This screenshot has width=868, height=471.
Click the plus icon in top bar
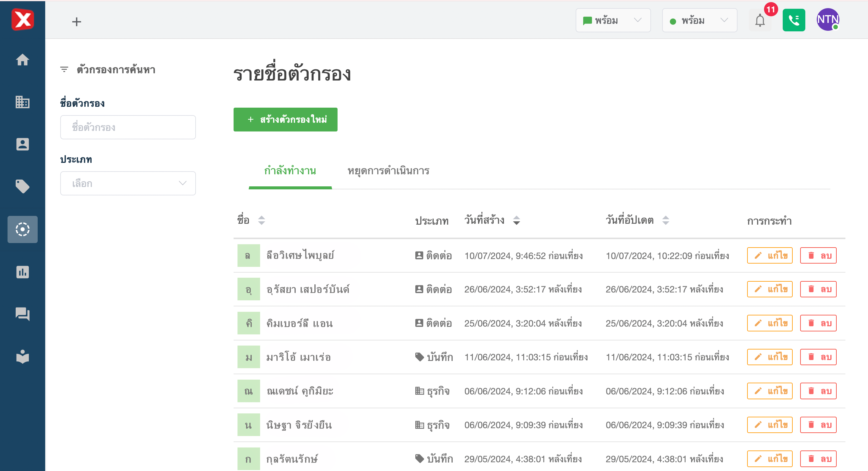click(77, 22)
